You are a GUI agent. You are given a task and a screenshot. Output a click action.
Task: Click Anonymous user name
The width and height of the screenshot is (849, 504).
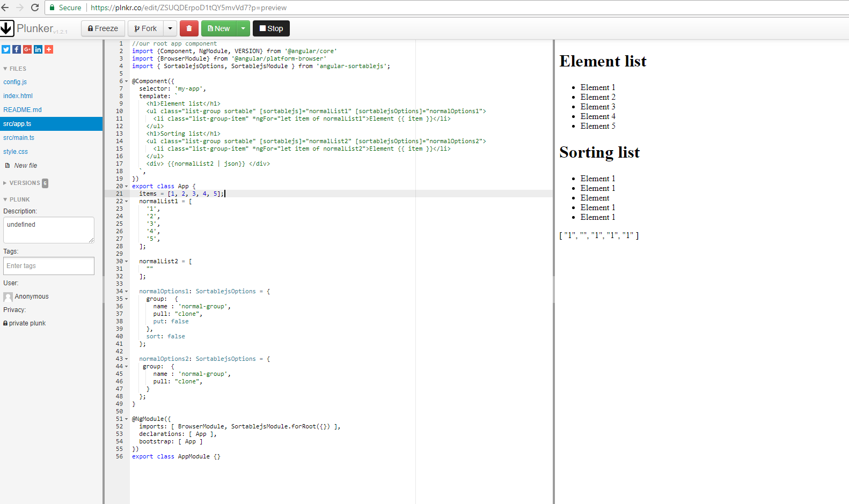(32, 297)
